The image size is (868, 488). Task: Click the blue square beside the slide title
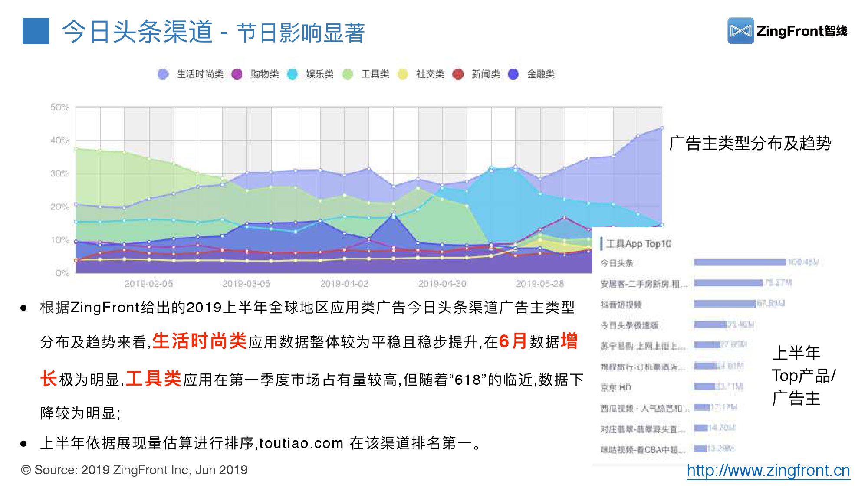[36, 31]
